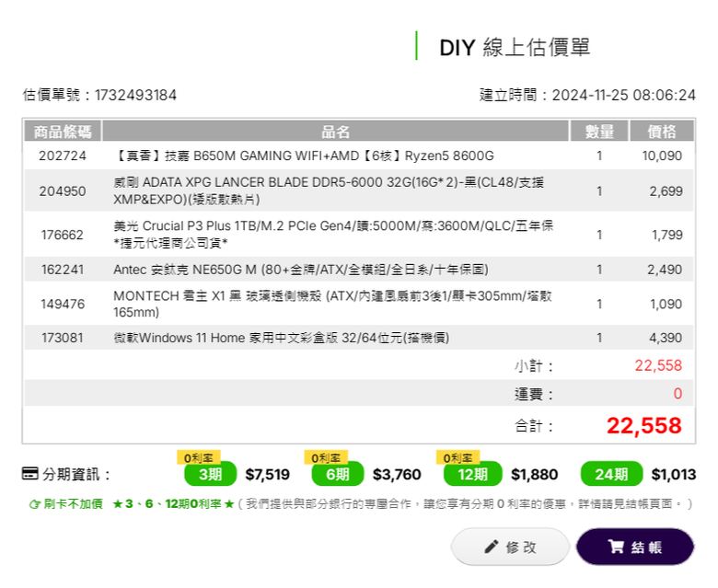Image resolution: width=718 pixels, height=588 pixels.
Task: Click the large bold 合計 total 22,558
Action: click(644, 425)
